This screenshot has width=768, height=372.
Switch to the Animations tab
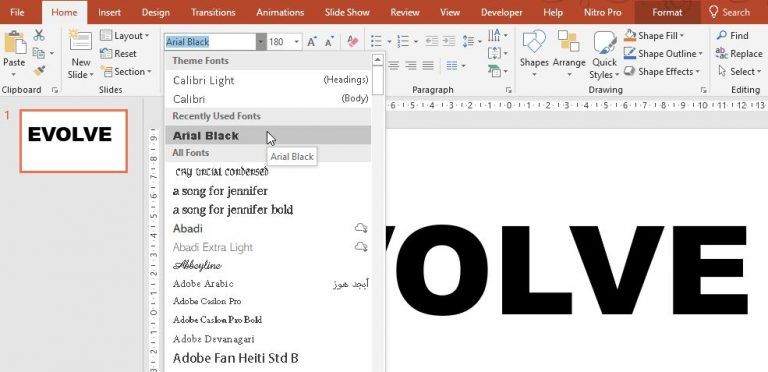tap(280, 12)
